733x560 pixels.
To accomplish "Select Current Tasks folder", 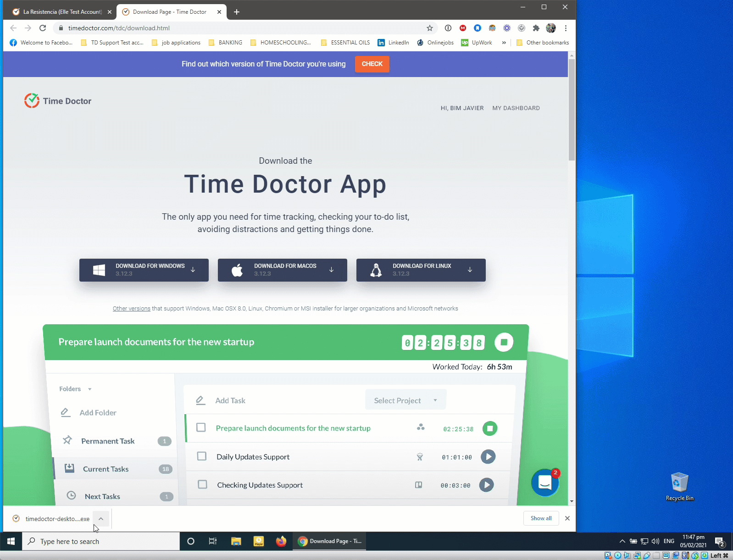I will [115, 469].
